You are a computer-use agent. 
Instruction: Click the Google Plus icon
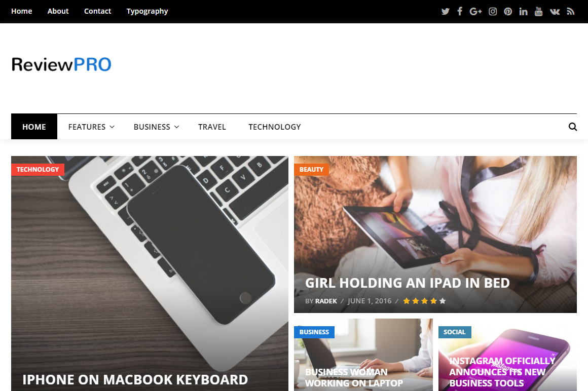tap(475, 11)
